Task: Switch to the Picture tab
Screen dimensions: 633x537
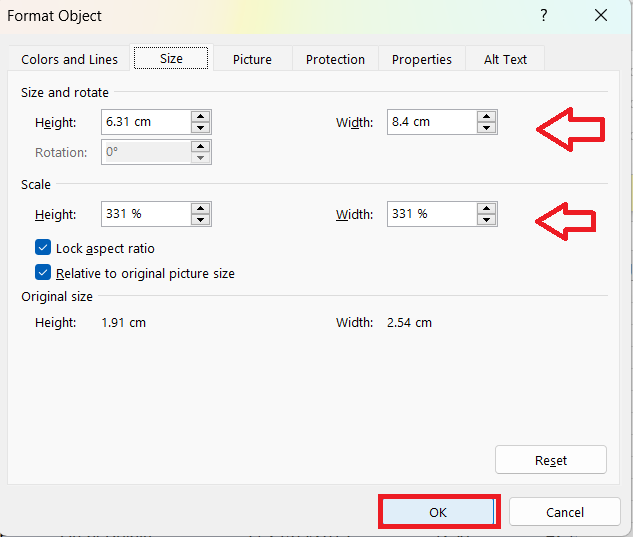Action: (252, 59)
